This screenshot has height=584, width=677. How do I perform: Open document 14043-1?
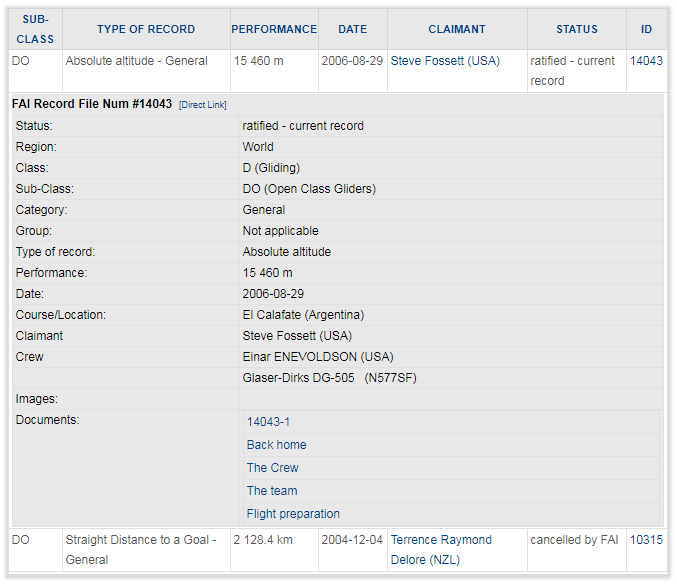(x=268, y=422)
